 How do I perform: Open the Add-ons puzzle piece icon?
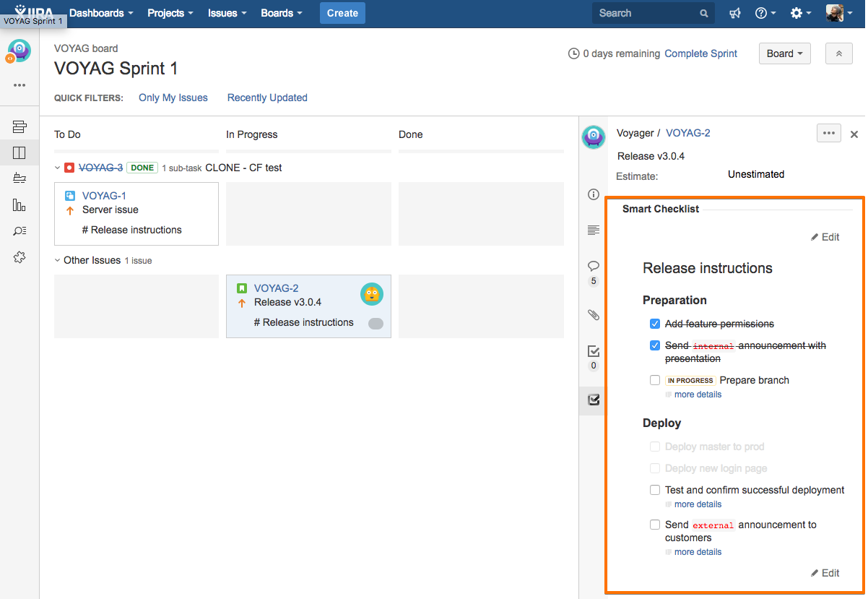click(19, 257)
